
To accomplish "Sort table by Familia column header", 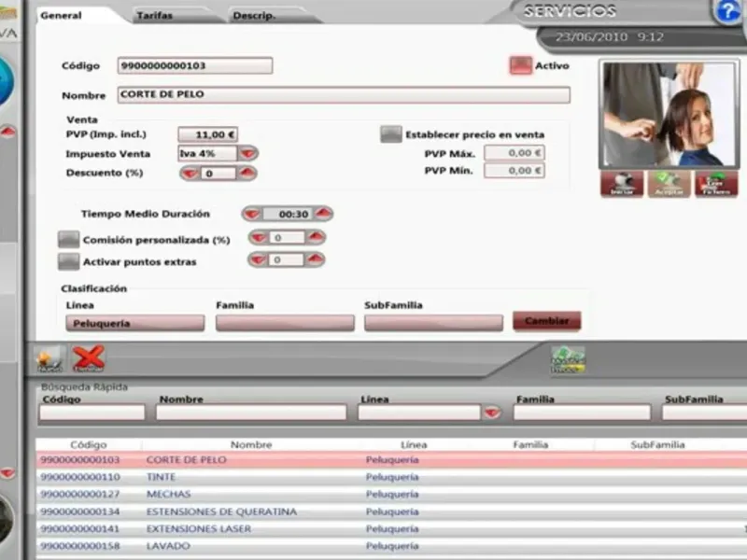I will [530, 445].
